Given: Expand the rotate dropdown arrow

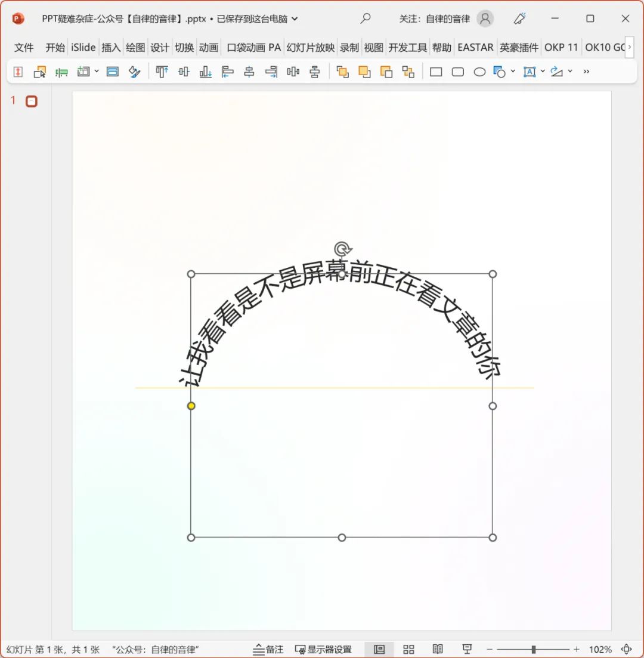Looking at the screenshot, I should point(569,72).
